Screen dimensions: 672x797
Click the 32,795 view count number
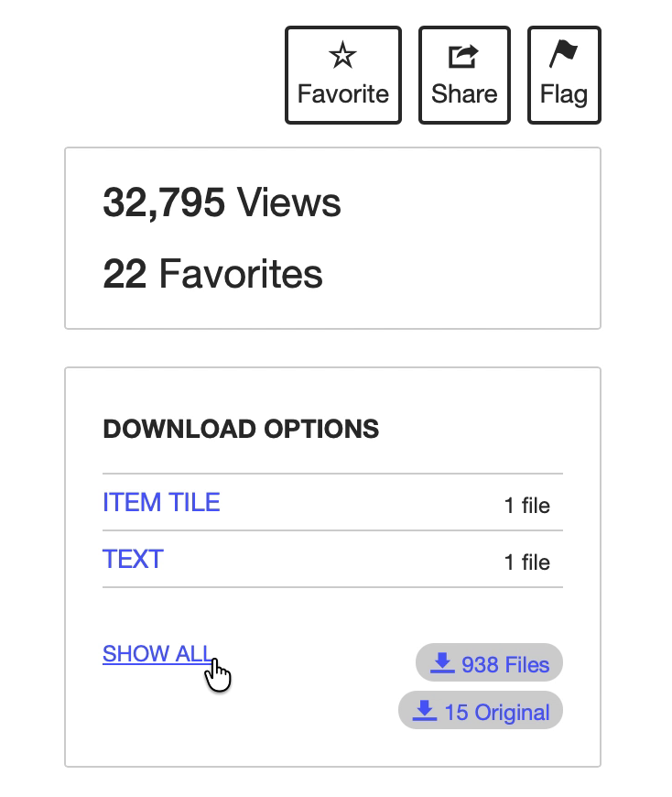164,202
